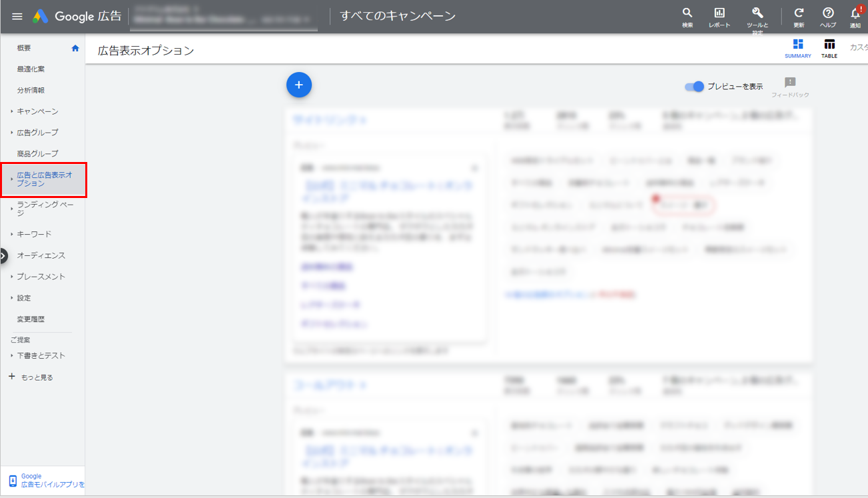Click the feedback (フィードバック) icon
This screenshot has height=498, width=868.
pos(790,83)
